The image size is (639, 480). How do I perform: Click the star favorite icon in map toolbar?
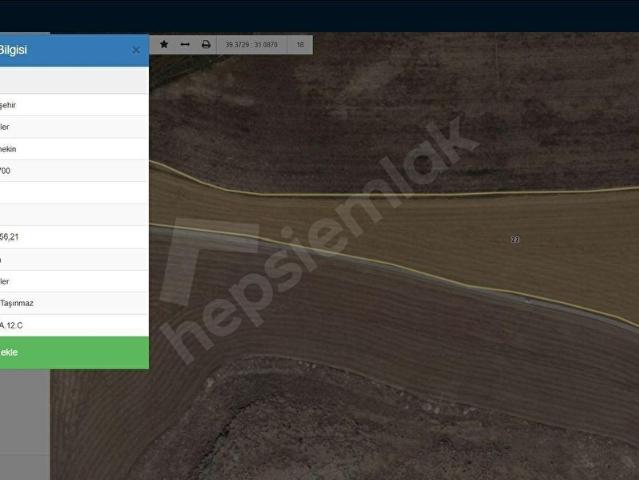(164, 44)
